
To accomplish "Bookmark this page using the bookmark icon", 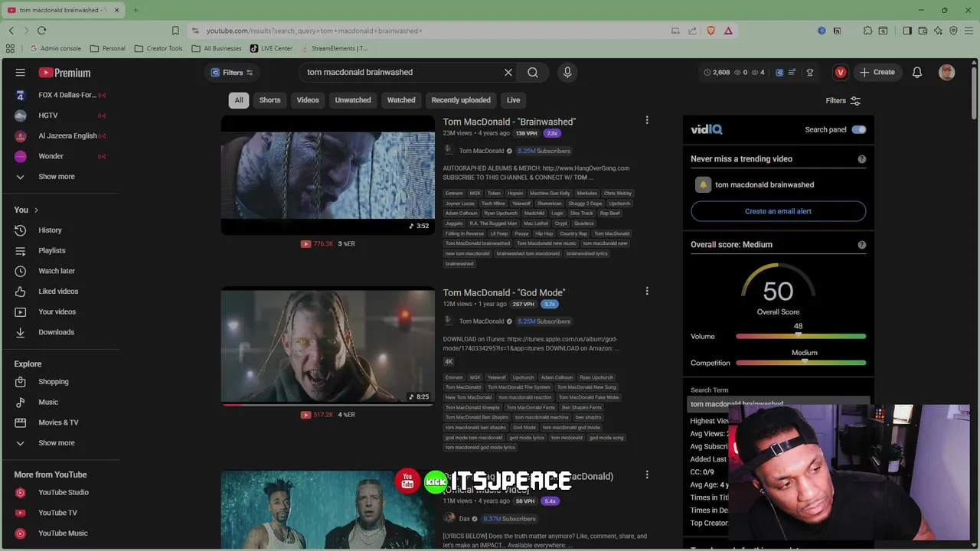I will coord(175,31).
